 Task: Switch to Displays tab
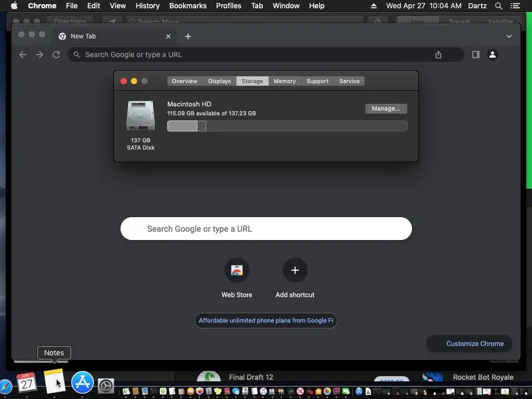coord(220,81)
